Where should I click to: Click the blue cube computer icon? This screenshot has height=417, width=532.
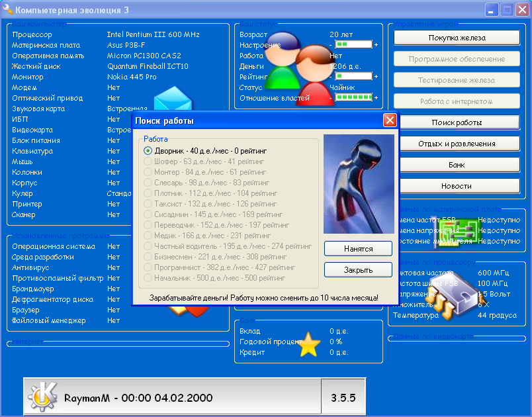pos(173,99)
